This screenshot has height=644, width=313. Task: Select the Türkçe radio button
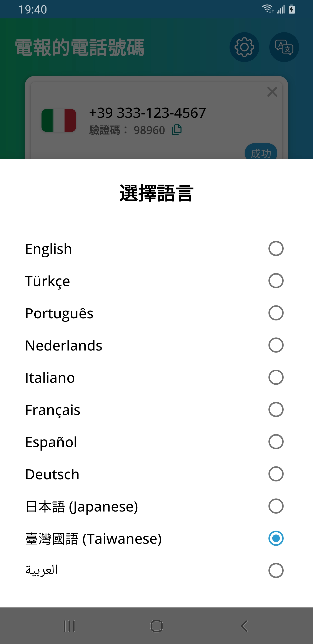pyautogui.click(x=276, y=281)
